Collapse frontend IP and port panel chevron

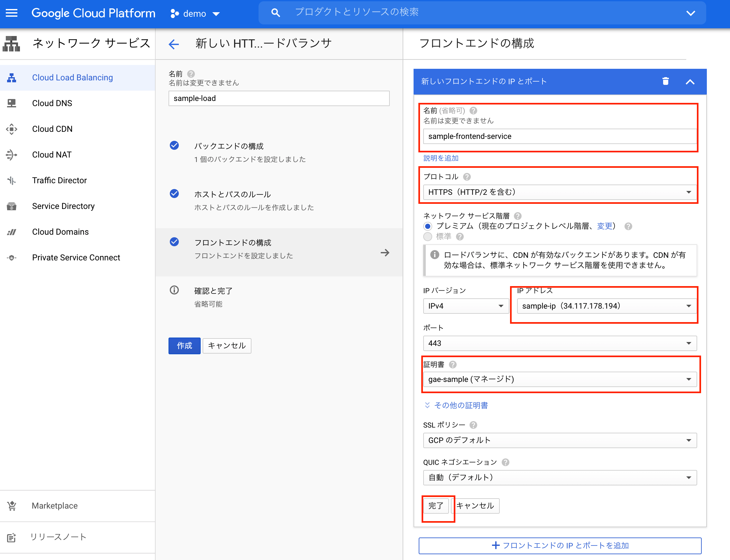coord(690,82)
